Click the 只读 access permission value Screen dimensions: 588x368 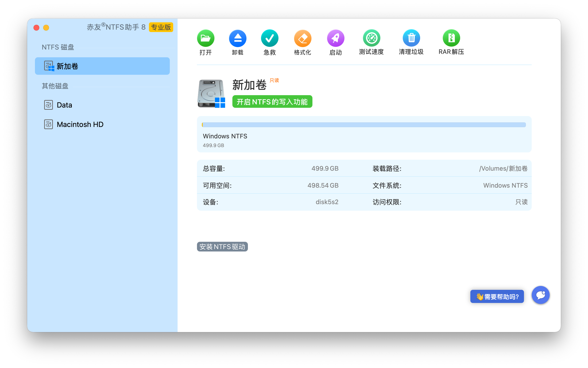(521, 202)
